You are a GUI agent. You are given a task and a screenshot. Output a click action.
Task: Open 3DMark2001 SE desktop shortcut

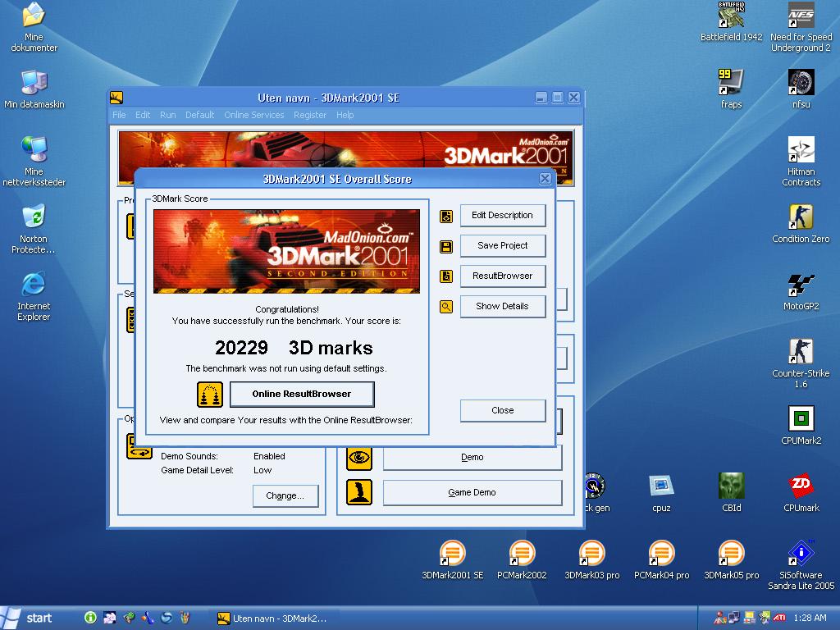click(453, 559)
